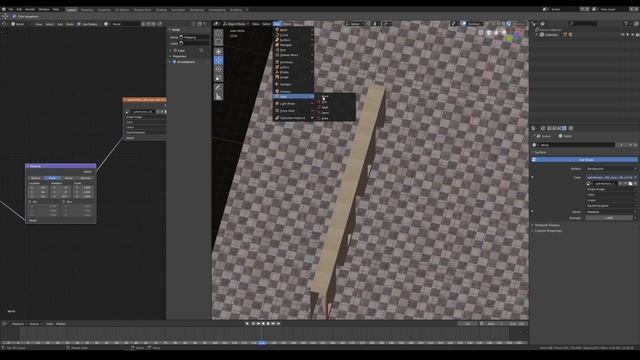This screenshot has height=360, width=640.
Task: Open the Keying menu in timeline
Action: pyautogui.click(x=34, y=324)
